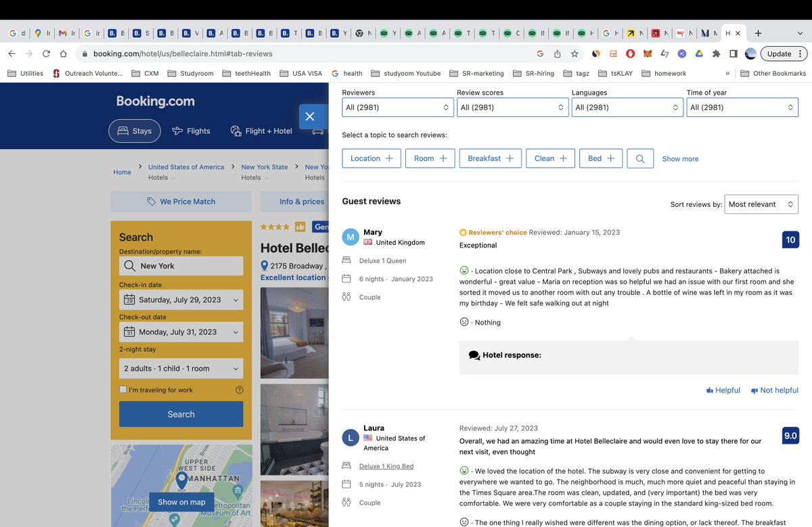Open the Chrome profile avatar

point(750,53)
